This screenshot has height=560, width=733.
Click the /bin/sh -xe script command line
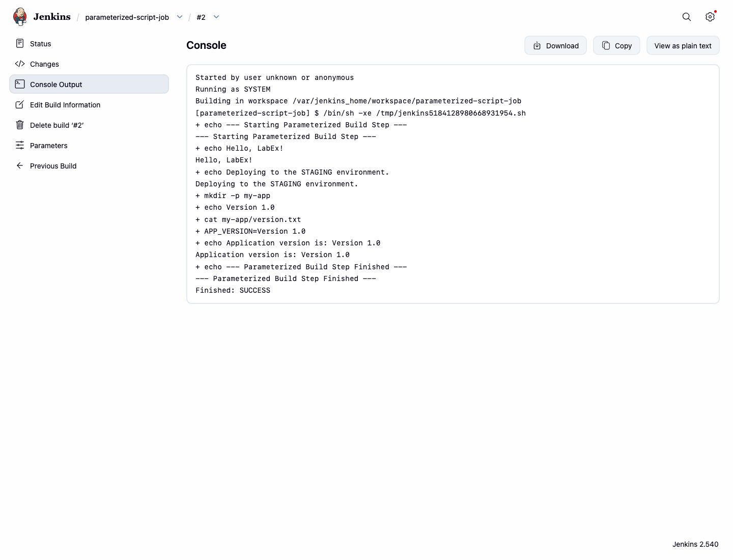[x=360, y=113]
